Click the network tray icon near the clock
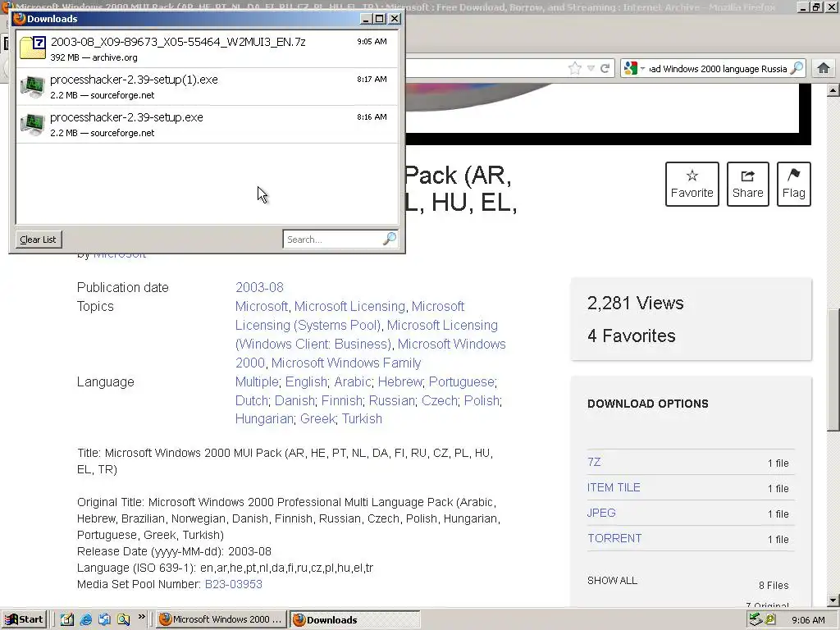Screen dimensions: 840x630 756,619
